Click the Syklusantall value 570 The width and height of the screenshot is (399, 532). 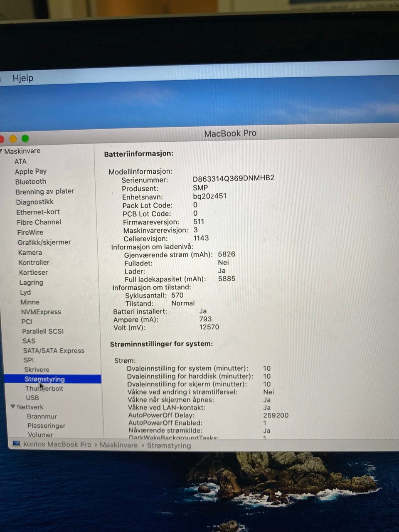(x=177, y=295)
